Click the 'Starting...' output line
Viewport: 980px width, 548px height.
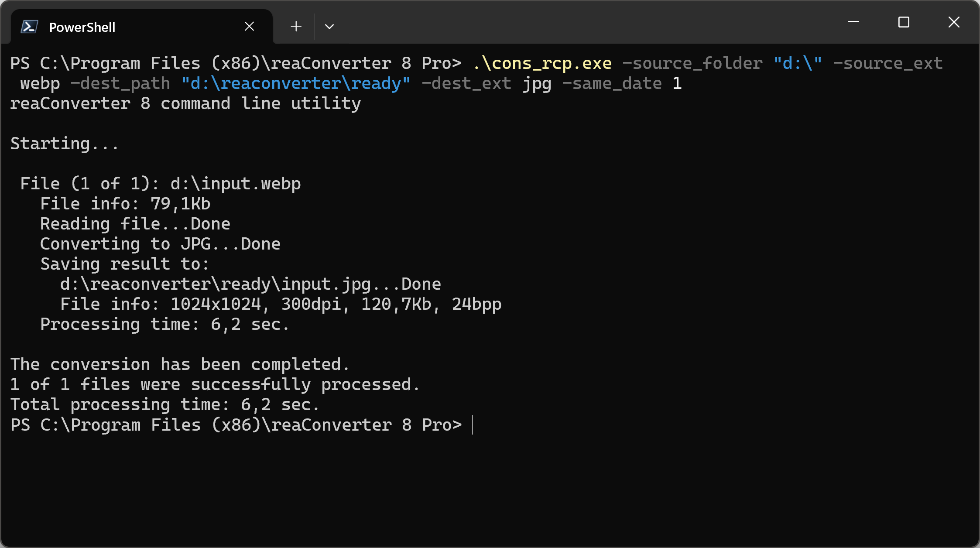click(64, 144)
